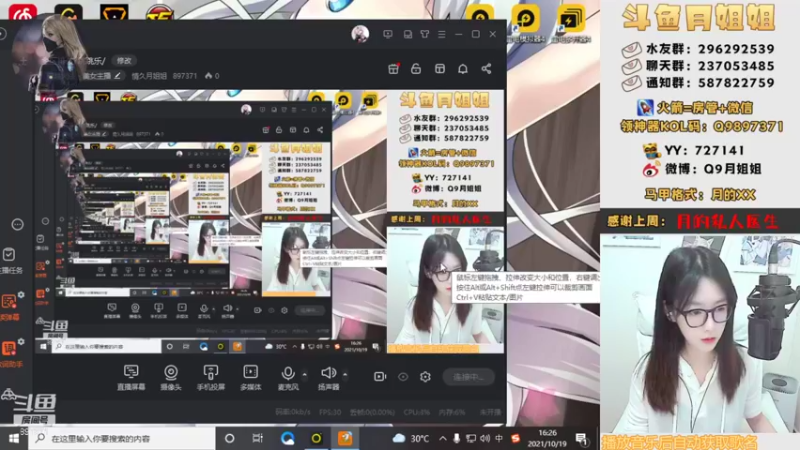
Task: Expand speaker volume arrow
Action: click(x=345, y=374)
